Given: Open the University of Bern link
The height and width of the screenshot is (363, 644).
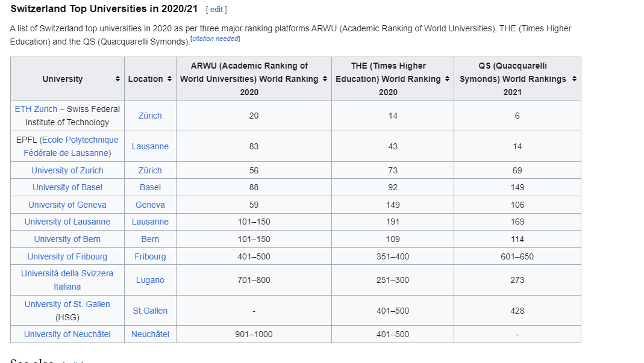Looking at the screenshot, I should [x=67, y=239].
